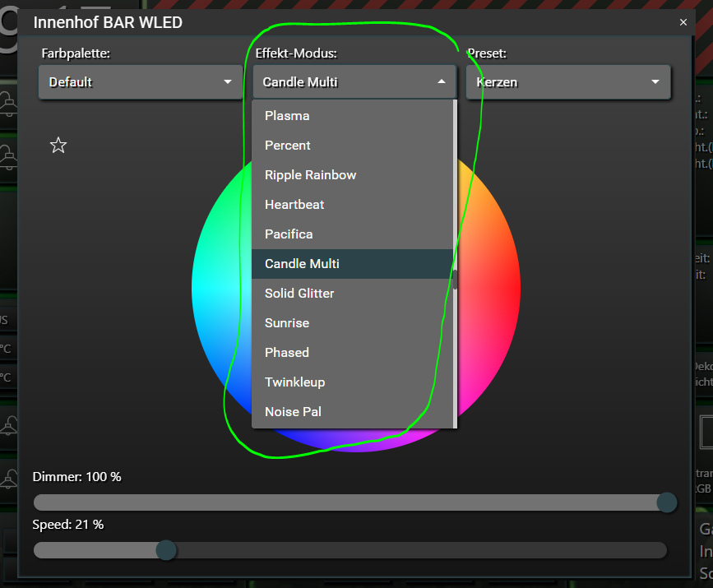
Task: Select the Pacifica effect
Action: [x=353, y=234]
